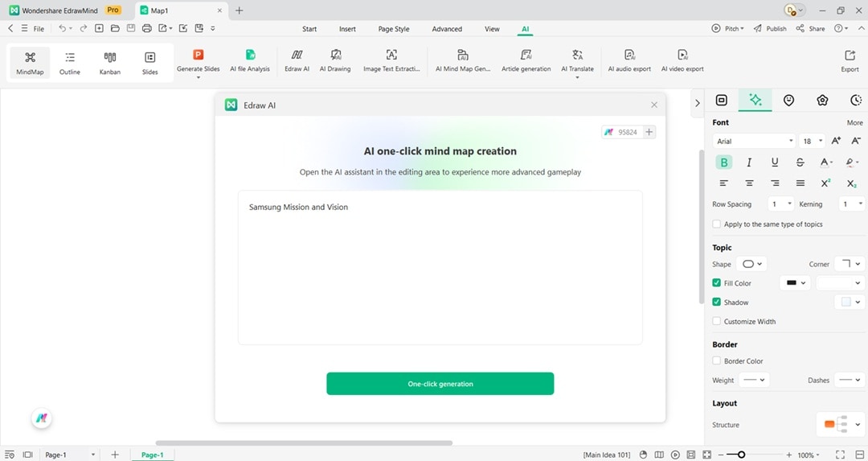Open topic Shape dropdown
The height and width of the screenshot is (461, 868).
tap(751, 264)
